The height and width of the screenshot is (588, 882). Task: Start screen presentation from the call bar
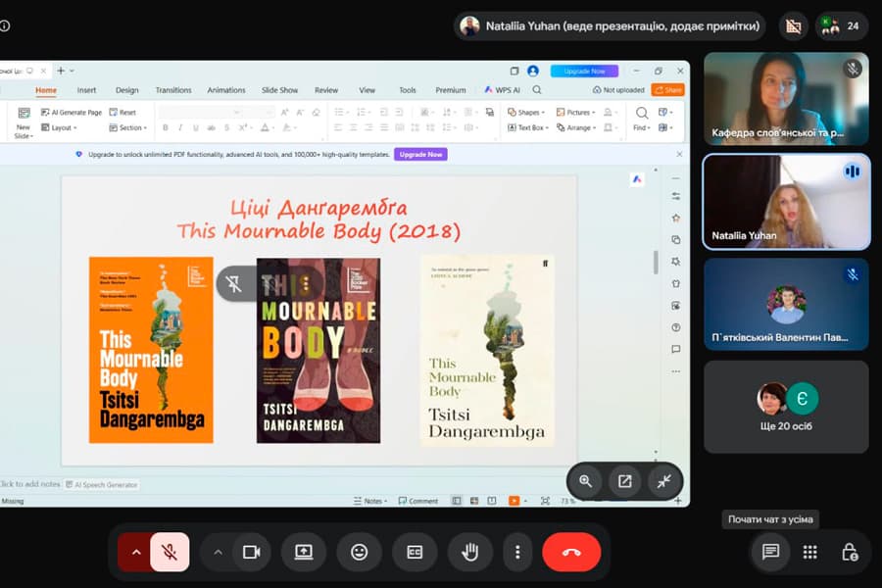304,552
